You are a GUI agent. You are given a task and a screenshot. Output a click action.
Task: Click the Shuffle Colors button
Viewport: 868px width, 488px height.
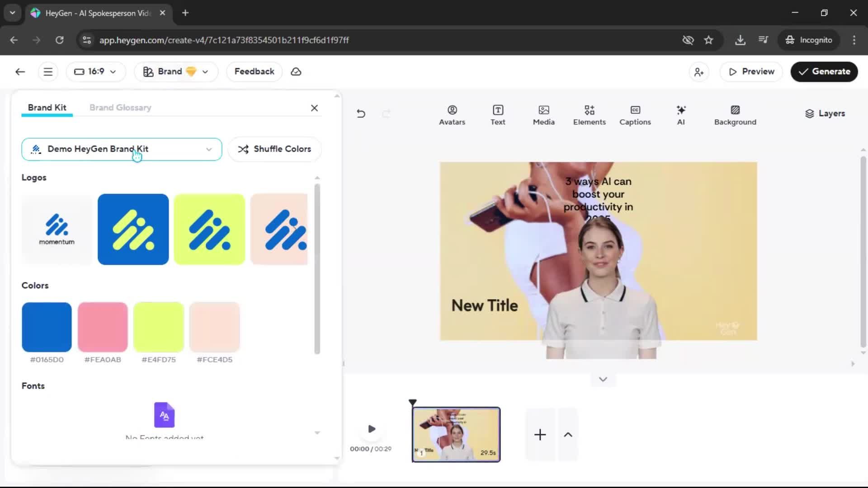click(274, 149)
